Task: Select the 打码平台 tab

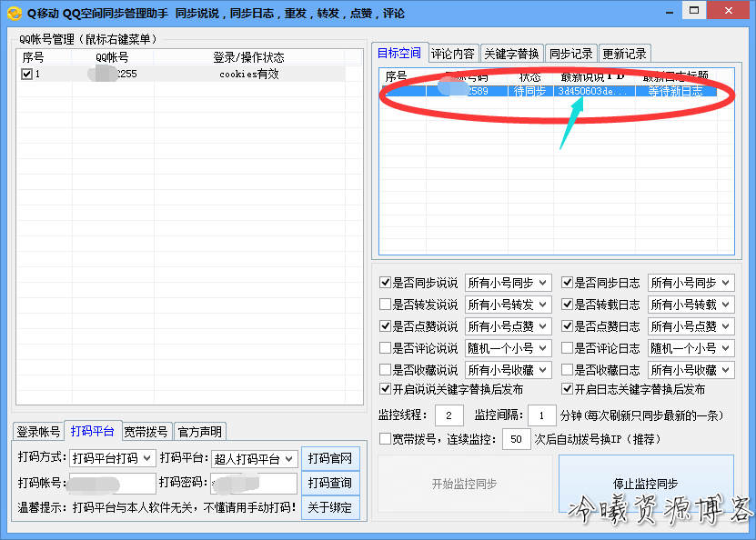Action: [93, 431]
